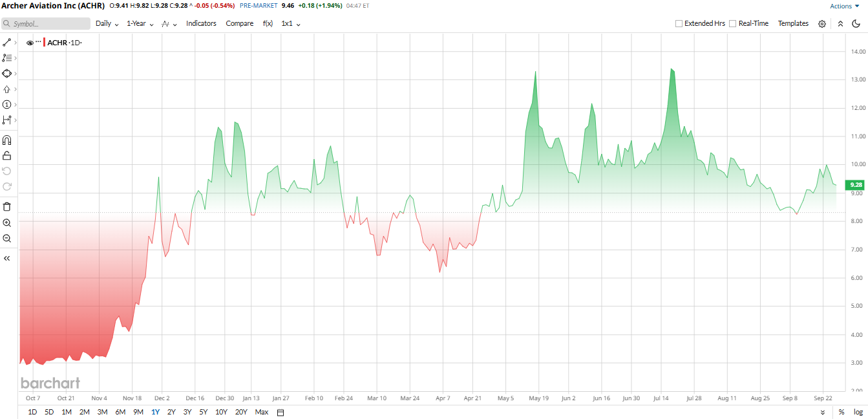This screenshot has height=419, width=868.
Task: Zoom out with the magnifier minus icon
Action: coord(7,239)
